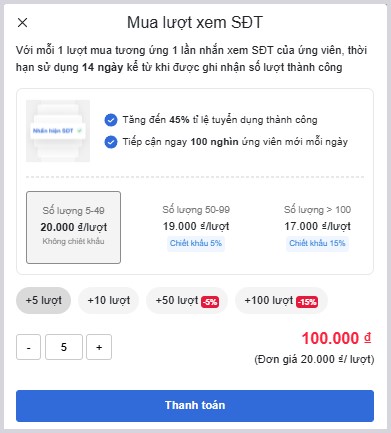Decrease quantity with the minus button
The image size is (391, 433).
coord(28,347)
